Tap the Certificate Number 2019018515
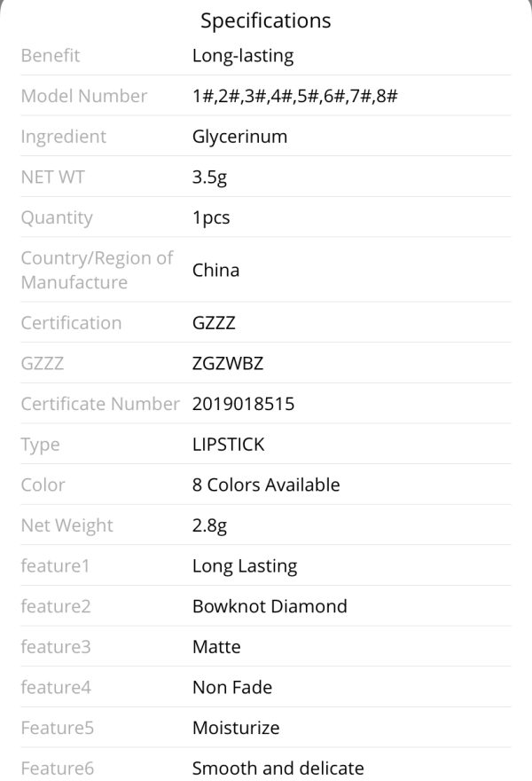532x781 pixels. (243, 404)
